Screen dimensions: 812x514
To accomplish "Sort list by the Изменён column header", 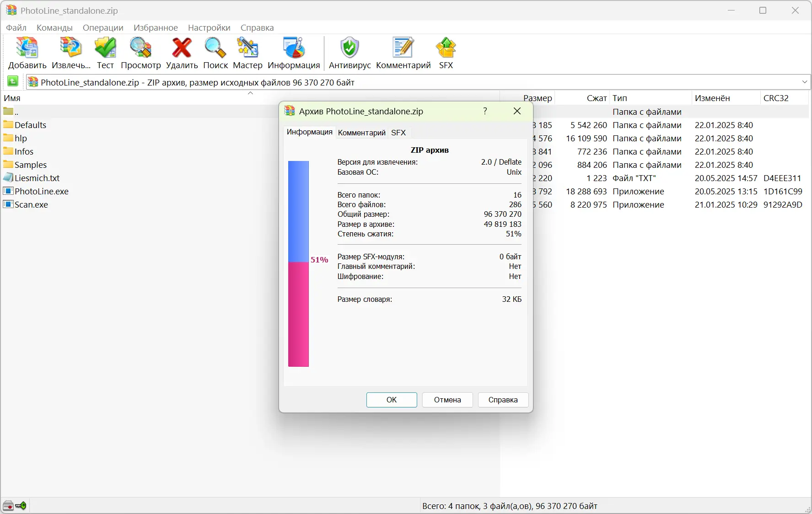I will tap(726, 98).
